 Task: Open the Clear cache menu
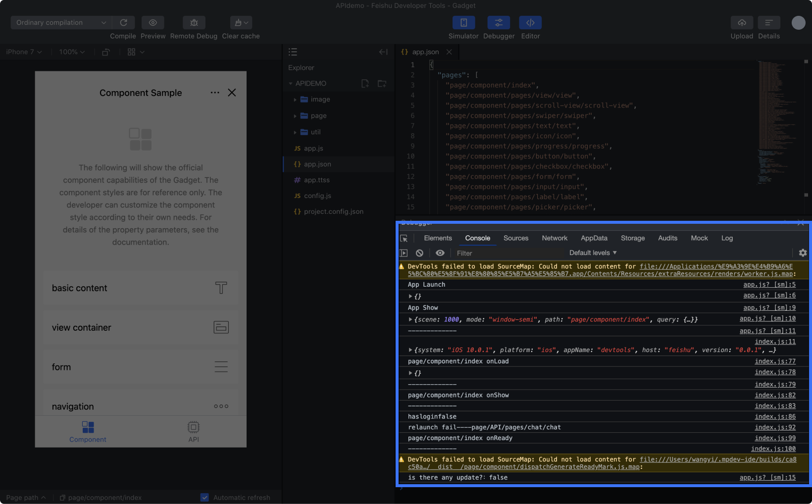[x=241, y=22]
